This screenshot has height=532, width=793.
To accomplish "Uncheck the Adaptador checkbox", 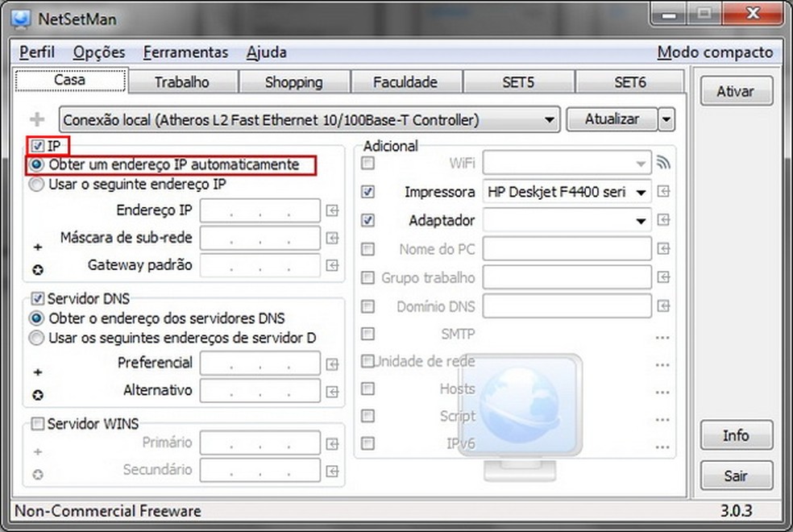I will [368, 220].
